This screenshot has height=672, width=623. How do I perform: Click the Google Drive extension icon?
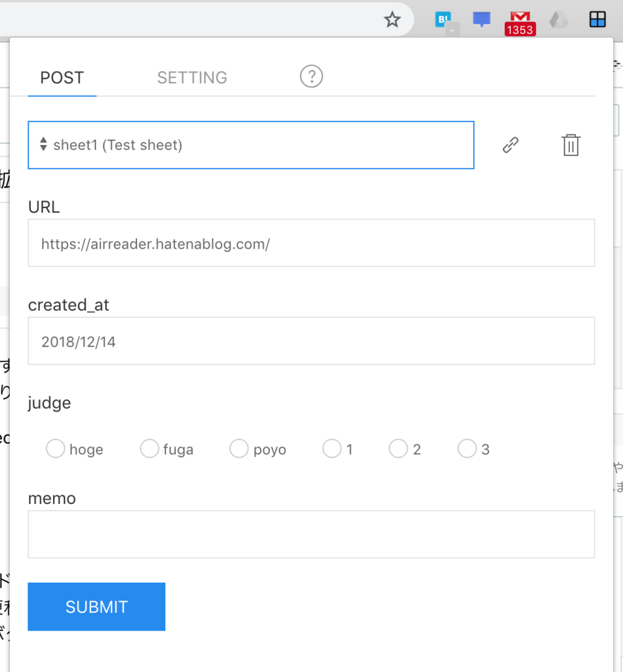[x=558, y=20]
